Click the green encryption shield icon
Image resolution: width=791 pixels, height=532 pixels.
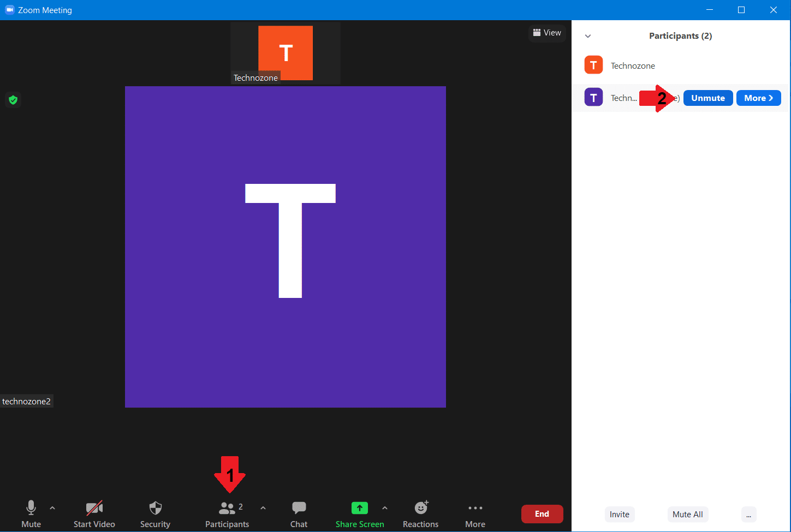point(13,100)
